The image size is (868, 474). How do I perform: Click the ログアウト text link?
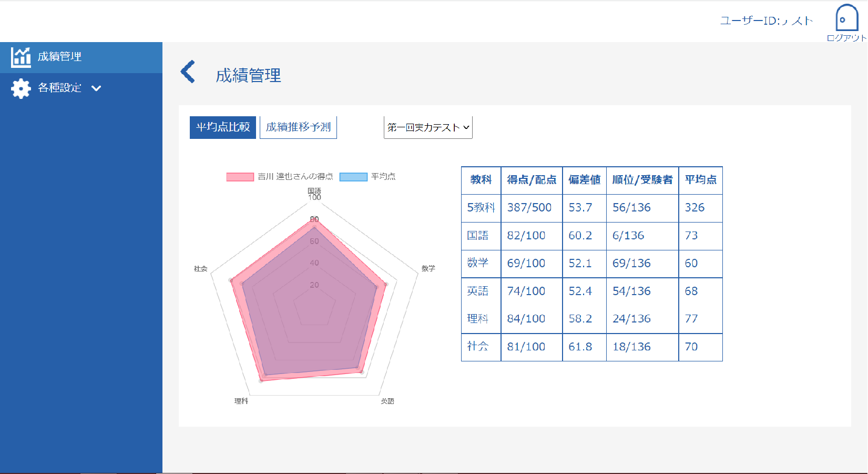(x=846, y=38)
